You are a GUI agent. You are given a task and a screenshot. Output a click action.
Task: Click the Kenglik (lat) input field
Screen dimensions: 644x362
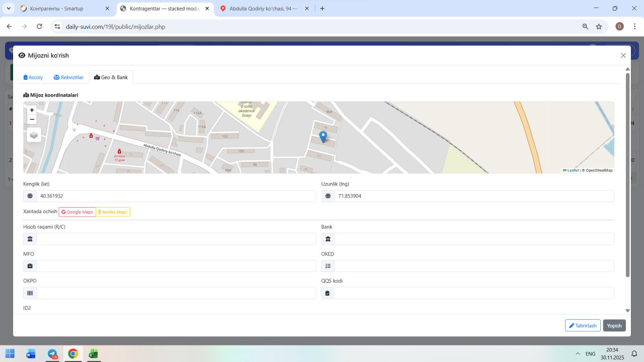(176, 196)
